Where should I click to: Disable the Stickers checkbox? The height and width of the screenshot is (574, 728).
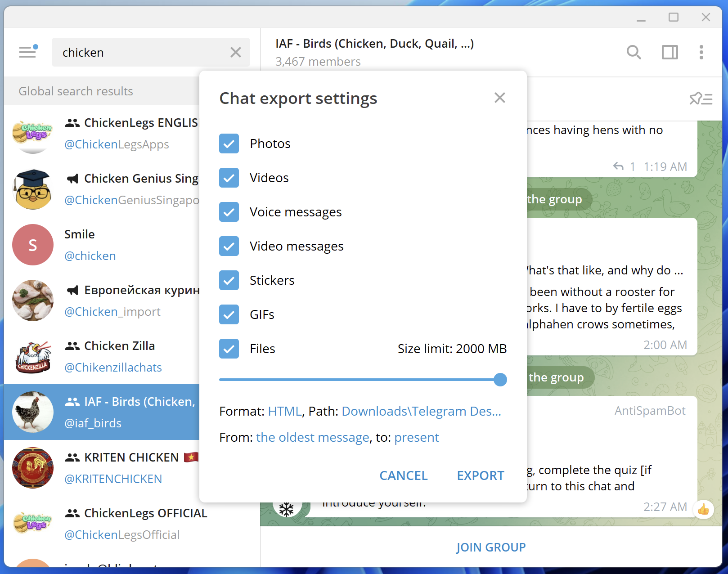tap(229, 280)
